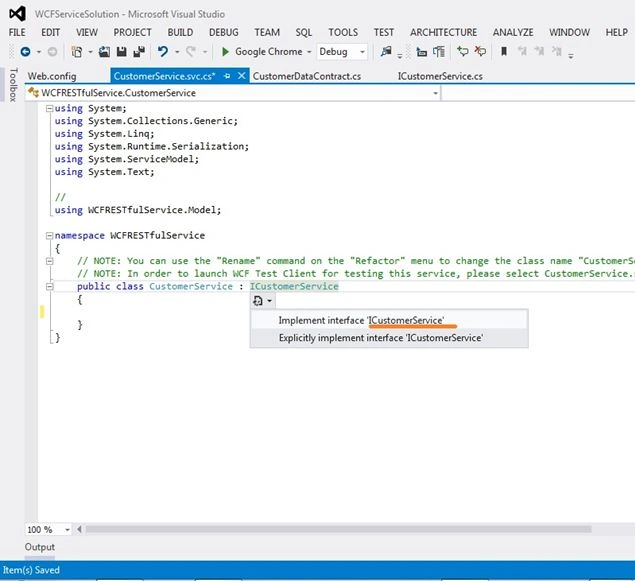The width and height of the screenshot is (635, 581).
Task: Open the ARCHITECTURE menu
Action: click(443, 32)
